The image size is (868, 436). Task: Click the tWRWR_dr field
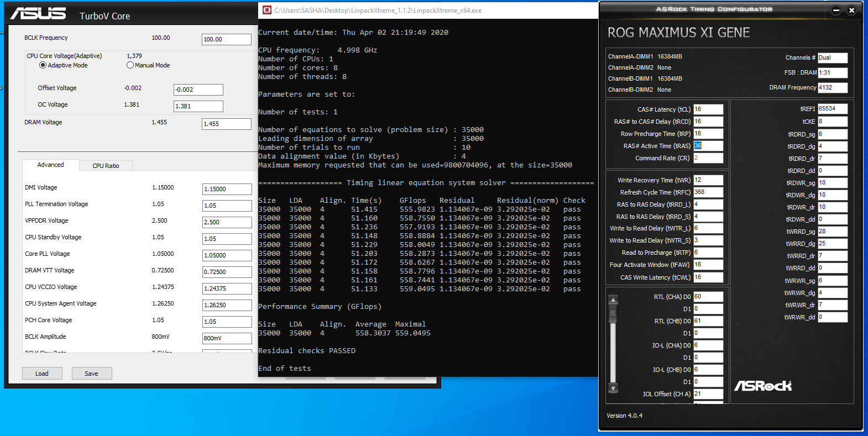833,305
